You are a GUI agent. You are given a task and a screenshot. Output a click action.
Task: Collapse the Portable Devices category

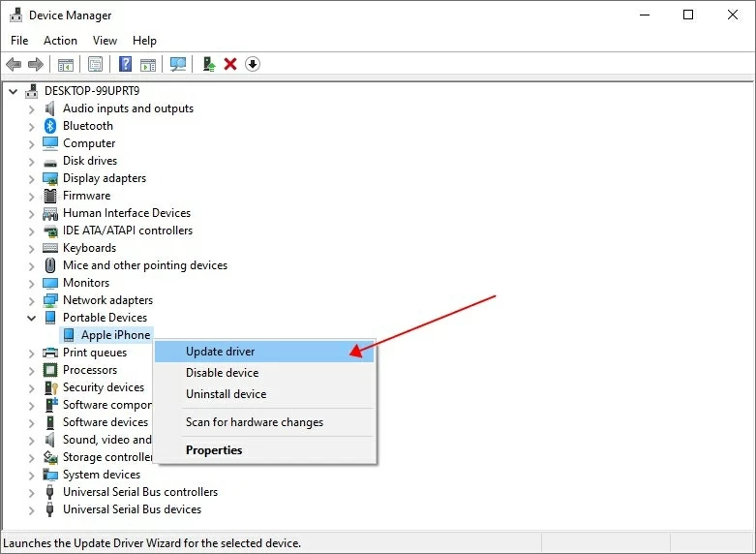click(x=32, y=318)
